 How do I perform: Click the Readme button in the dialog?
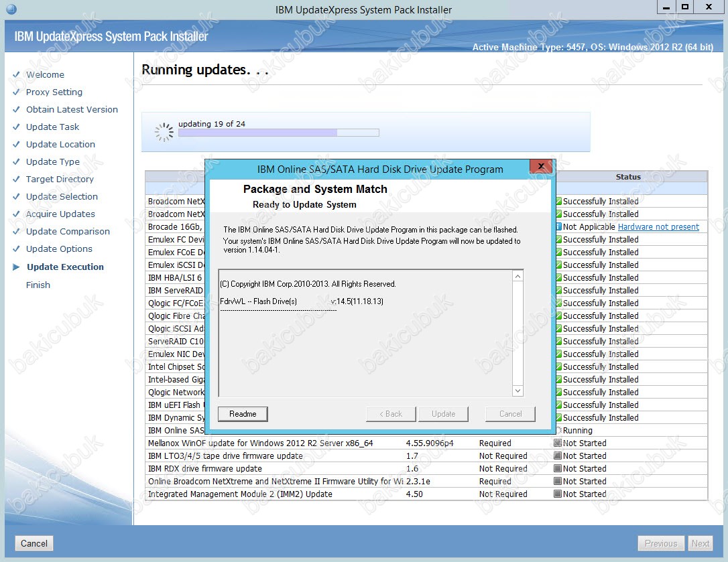click(243, 414)
